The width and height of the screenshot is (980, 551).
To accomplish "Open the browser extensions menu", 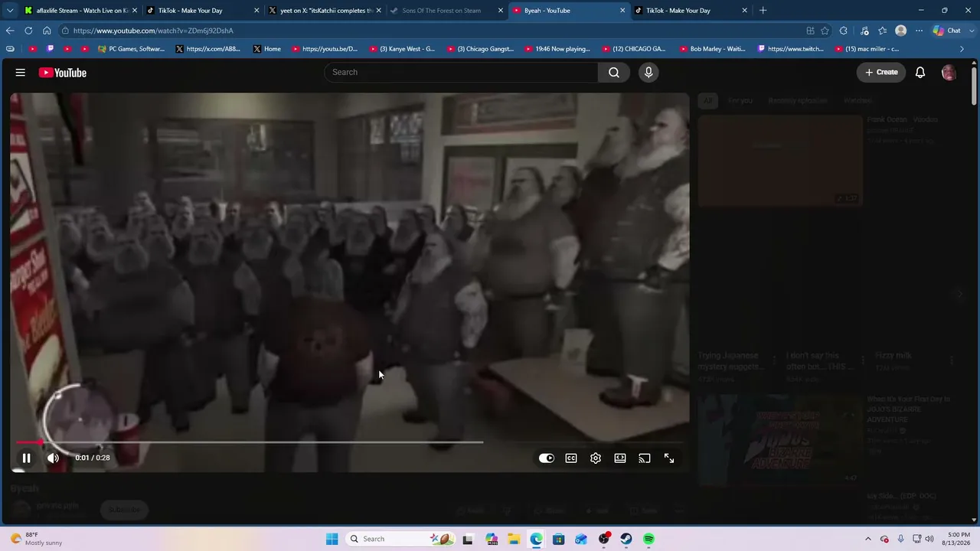I will point(844,31).
